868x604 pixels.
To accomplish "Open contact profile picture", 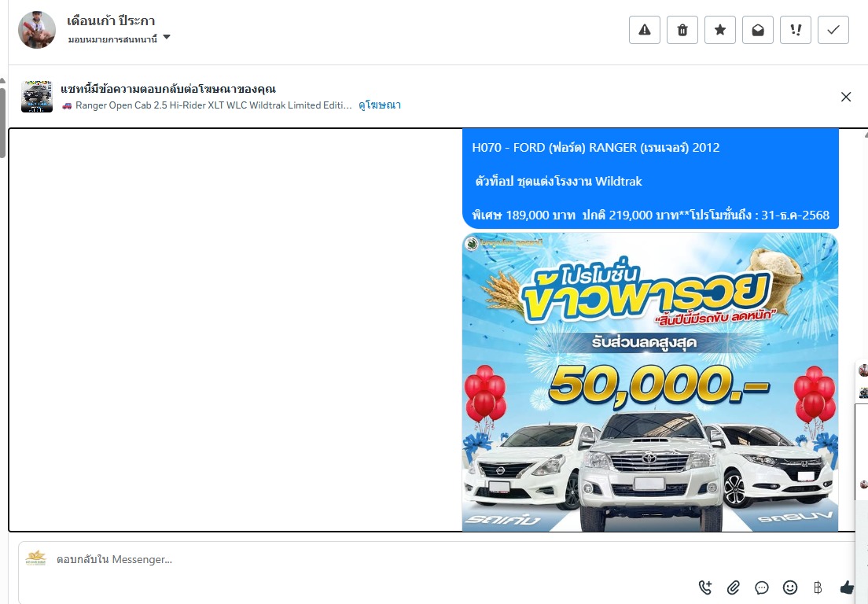I will (37, 30).
